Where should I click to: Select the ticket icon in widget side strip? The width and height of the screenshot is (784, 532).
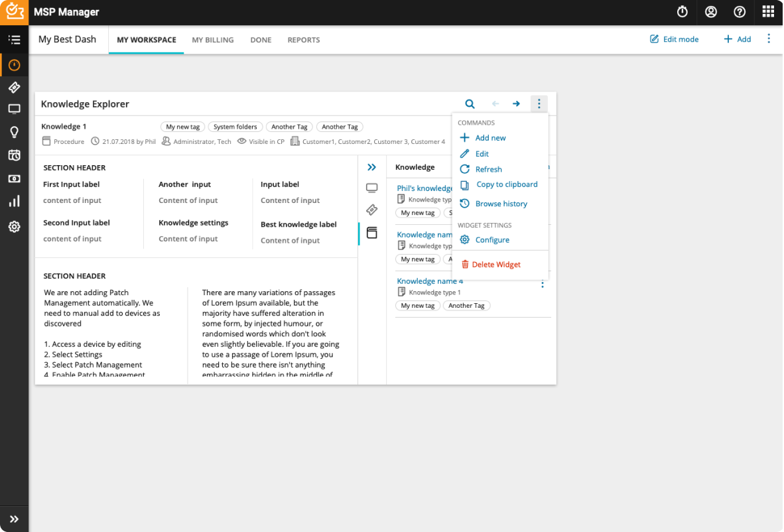[371, 210]
